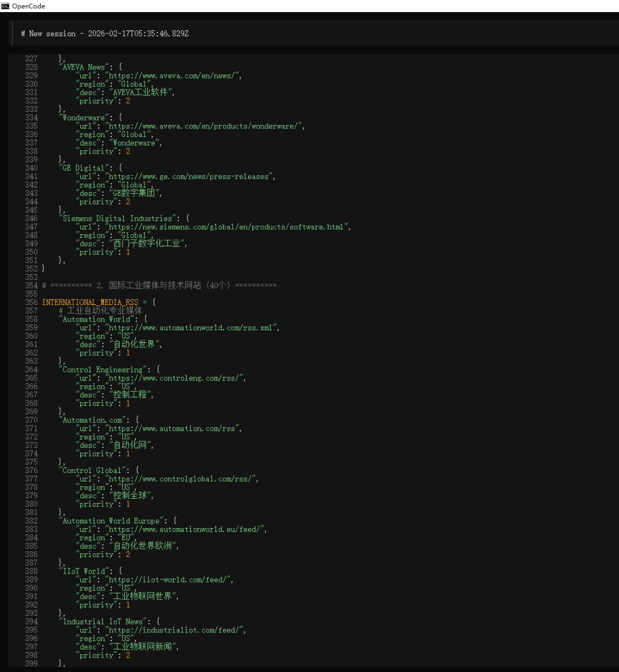
Task: Click the 控制工程 description value
Action: coord(131,395)
